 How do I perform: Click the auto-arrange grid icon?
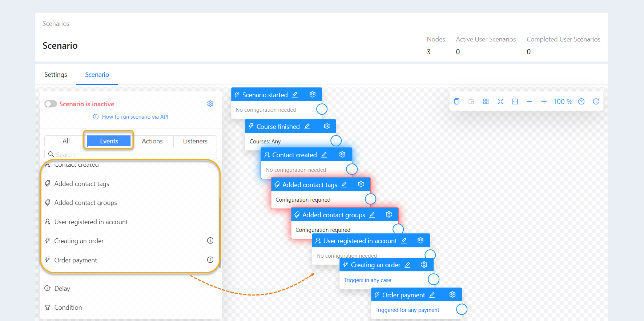[486, 102]
